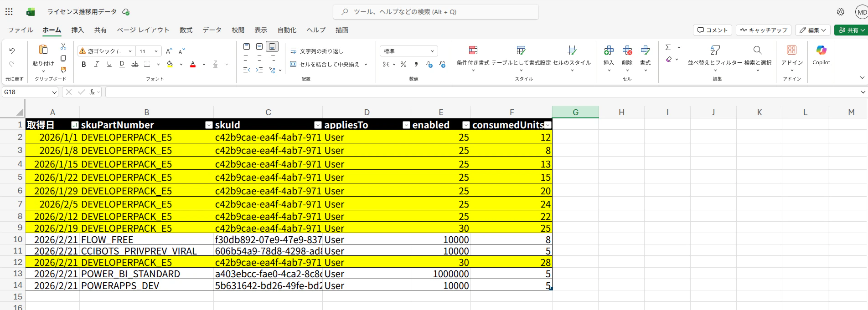Click the Copy icon
The image size is (868, 310).
(x=63, y=58)
